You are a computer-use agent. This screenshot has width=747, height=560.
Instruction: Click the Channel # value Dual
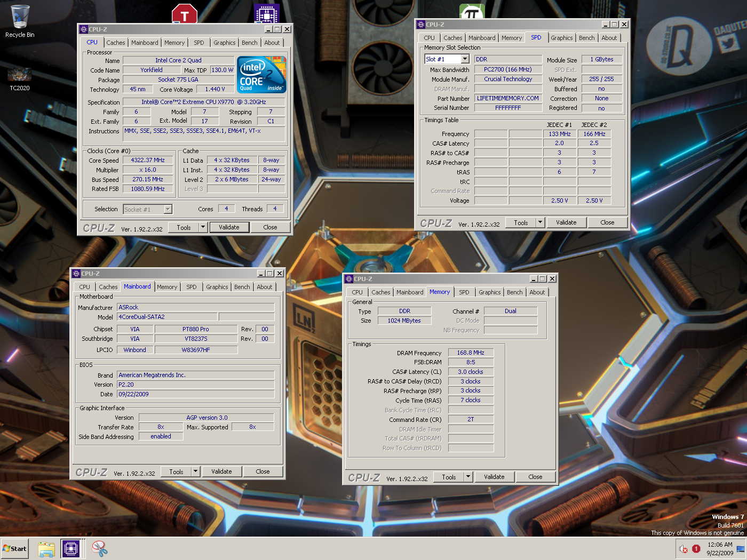511,311
